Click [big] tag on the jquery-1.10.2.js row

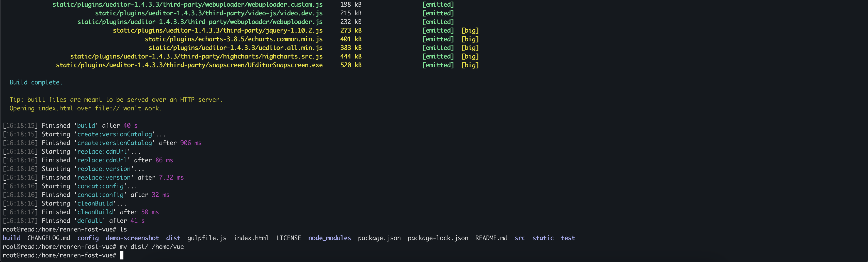click(x=470, y=30)
